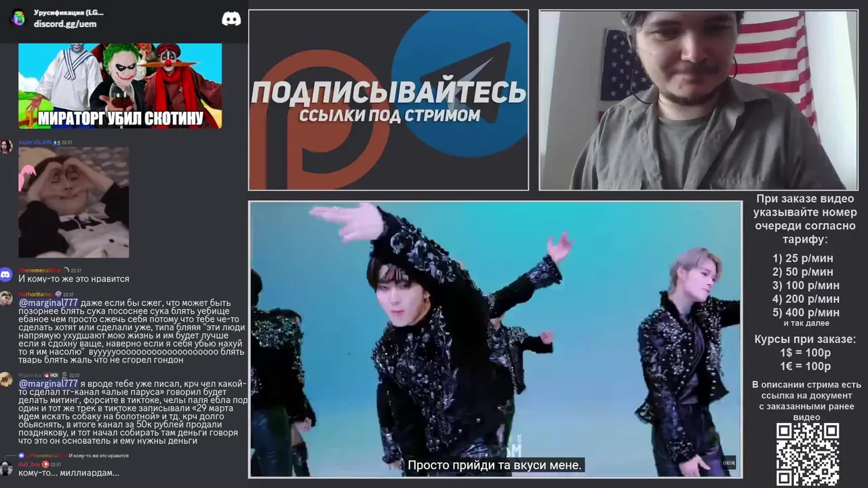Click PhenomenalOne's Discord-logo avatar
This screenshot has width=868, height=488.
coord(6,274)
